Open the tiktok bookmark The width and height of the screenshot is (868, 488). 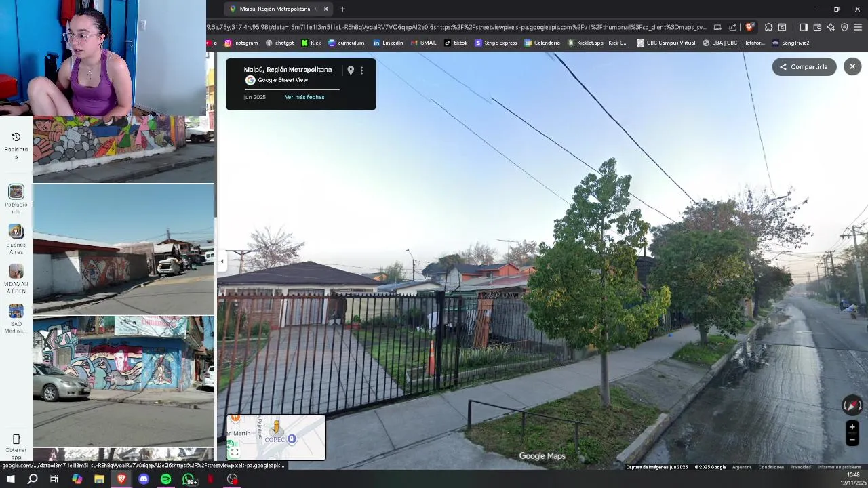point(456,43)
